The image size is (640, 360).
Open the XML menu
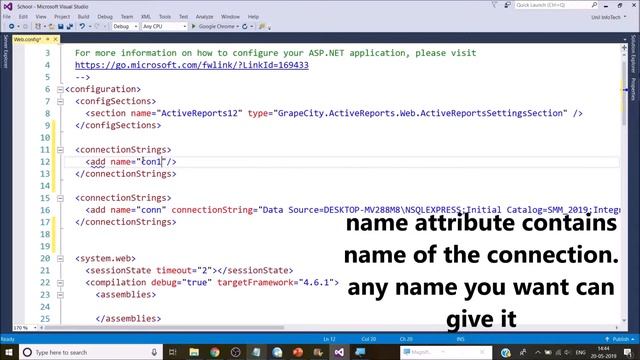146,17
